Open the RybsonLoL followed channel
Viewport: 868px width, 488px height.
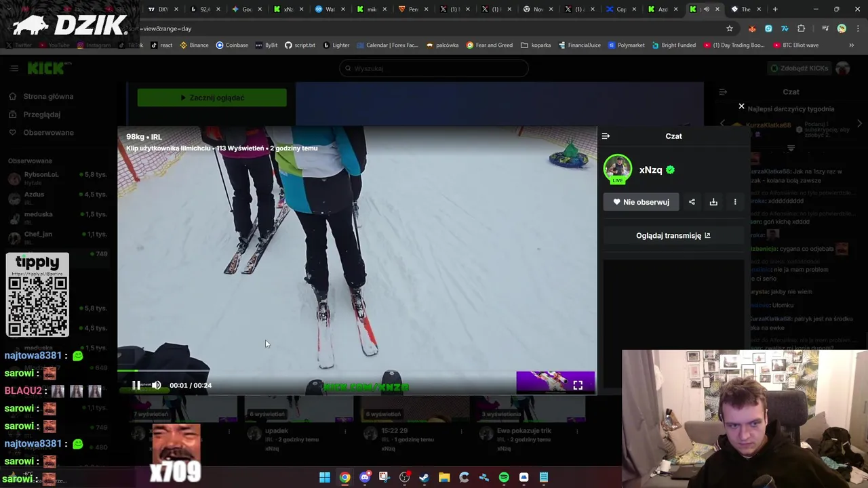tap(58, 178)
